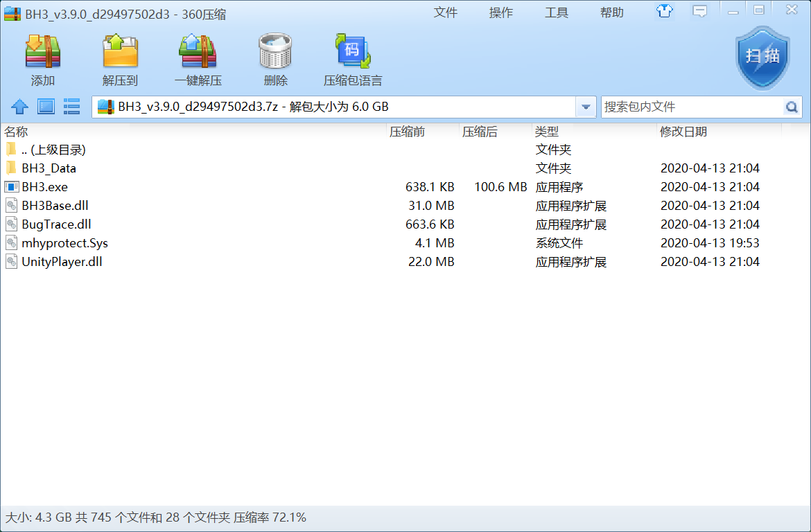Open the 工具 menu
811x532 pixels.
coord(557,12)
